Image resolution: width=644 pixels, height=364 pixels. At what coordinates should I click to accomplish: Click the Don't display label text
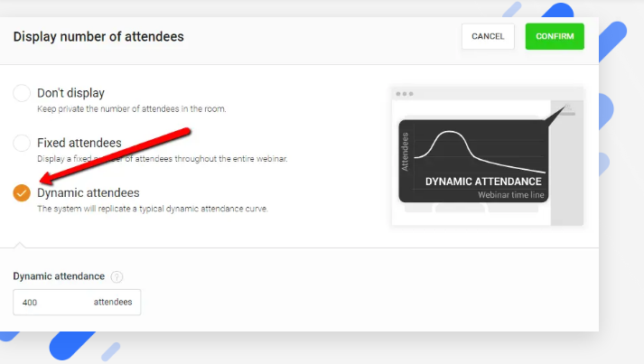click(x=70, y=93)
